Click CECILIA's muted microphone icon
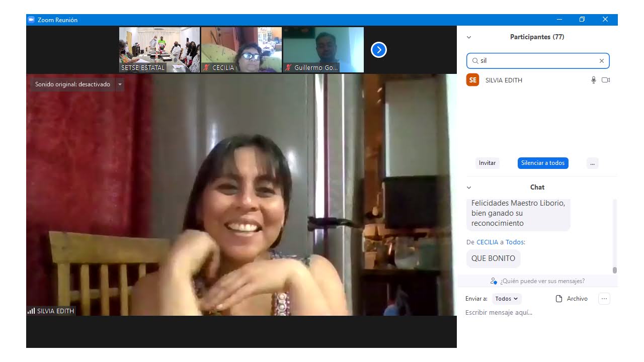This screenshot has width=644, height=362. tap(206, 67)
